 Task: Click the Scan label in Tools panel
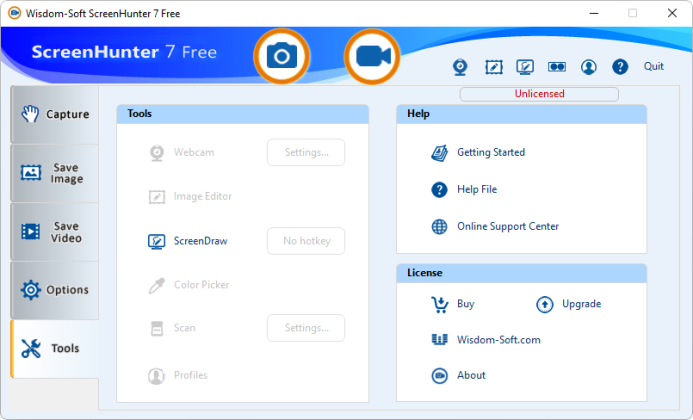[x=184, y=328]
